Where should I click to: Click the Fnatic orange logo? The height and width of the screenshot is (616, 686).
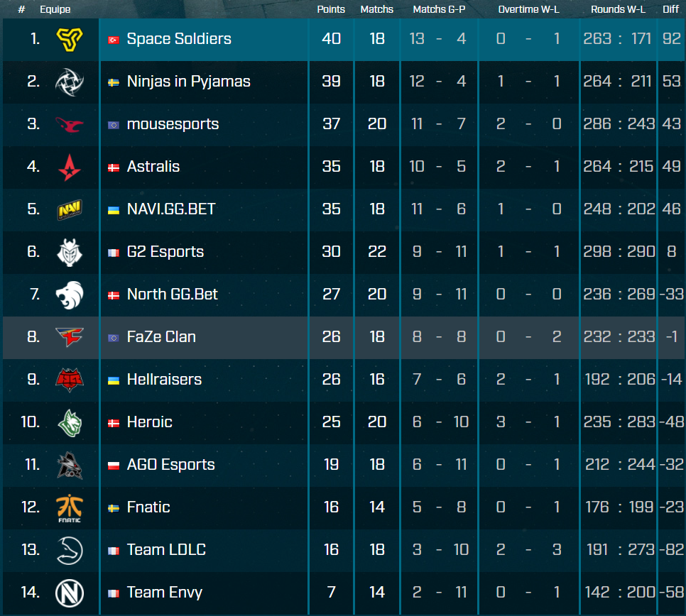[x=70, y=508]
